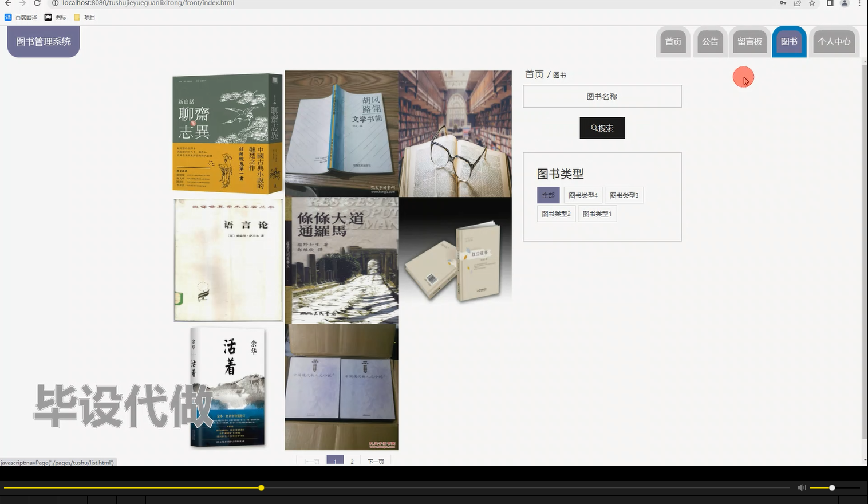Open the 公告 tab
Screen dimensions: 868x504
[710, 42]
